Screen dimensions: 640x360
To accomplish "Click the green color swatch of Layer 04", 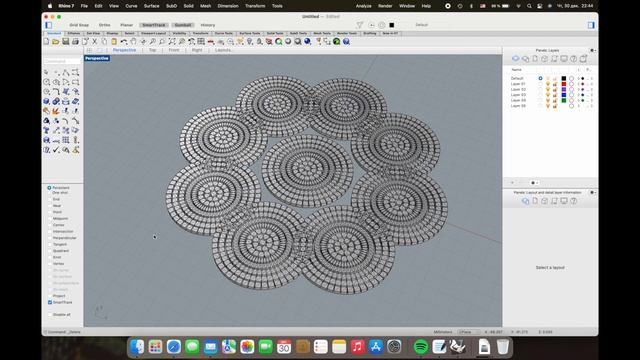I will 564,100.
